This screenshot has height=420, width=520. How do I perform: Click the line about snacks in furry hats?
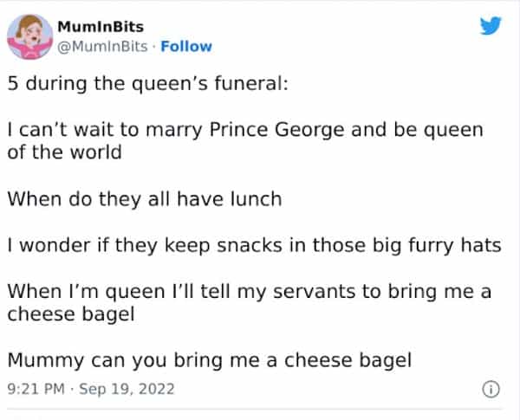pyautogui.click(x=254, y=245)
